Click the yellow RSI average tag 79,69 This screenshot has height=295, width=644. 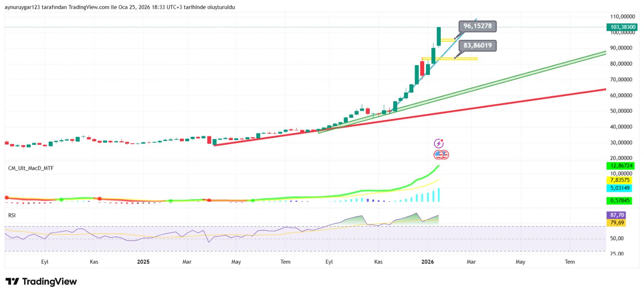pyautogui.click(x=616, y=223)
